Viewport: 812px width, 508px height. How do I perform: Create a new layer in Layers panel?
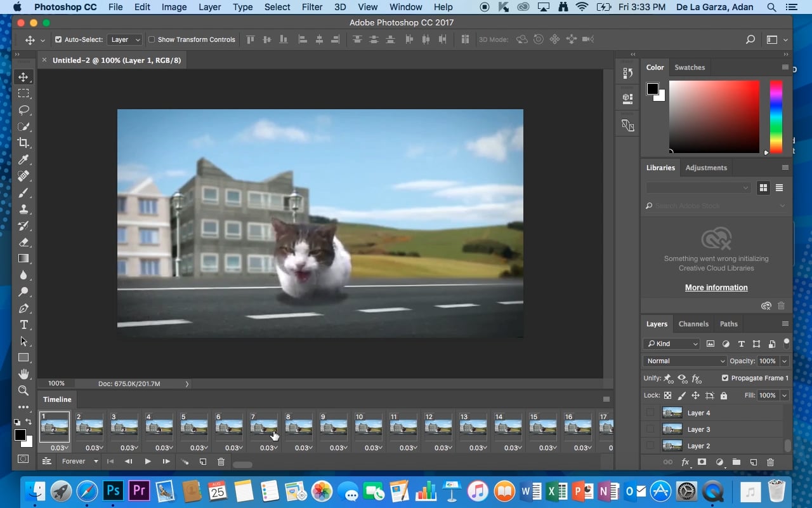pos(754,462)
